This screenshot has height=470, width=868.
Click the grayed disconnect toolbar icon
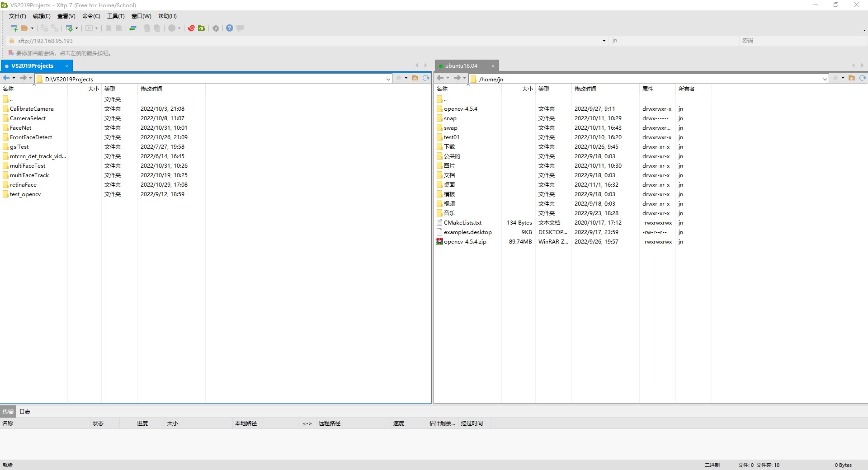[x=55, y=28]
